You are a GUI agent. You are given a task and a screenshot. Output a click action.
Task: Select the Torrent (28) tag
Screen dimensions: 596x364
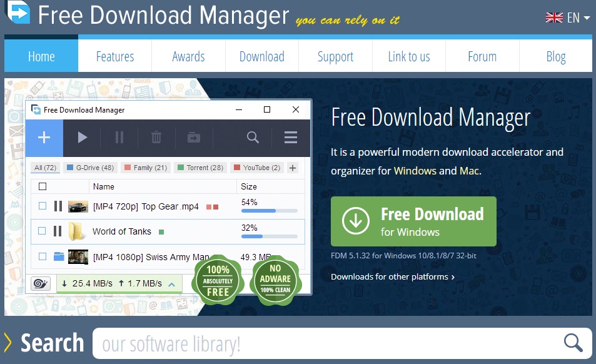(x=200, y=168)
